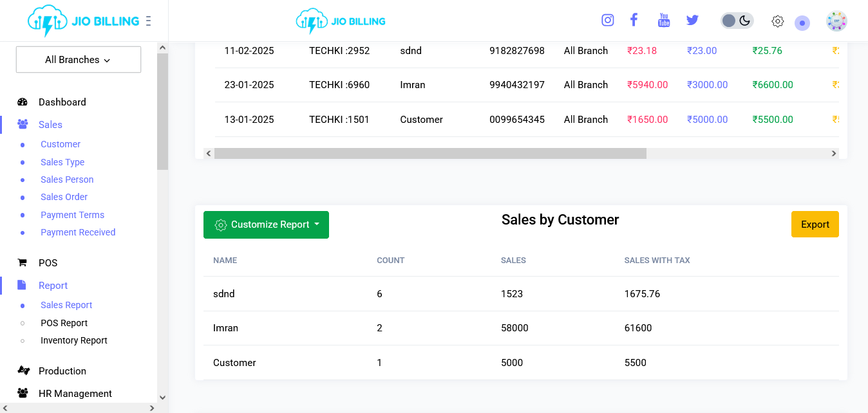Open settings gear icon in header
The image size is (868, 413).
777,21
